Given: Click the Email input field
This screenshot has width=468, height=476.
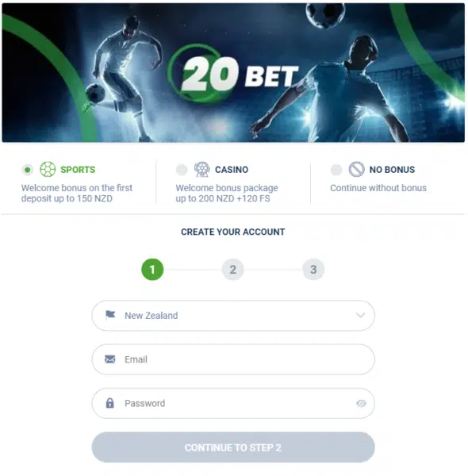Looking at the screenshot, I should pos(233,359).
